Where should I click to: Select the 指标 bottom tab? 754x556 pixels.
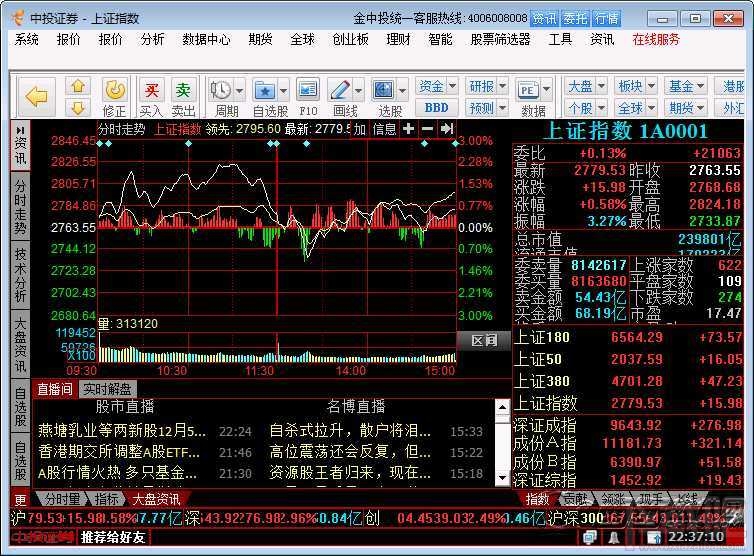click(x=106, y=499)
